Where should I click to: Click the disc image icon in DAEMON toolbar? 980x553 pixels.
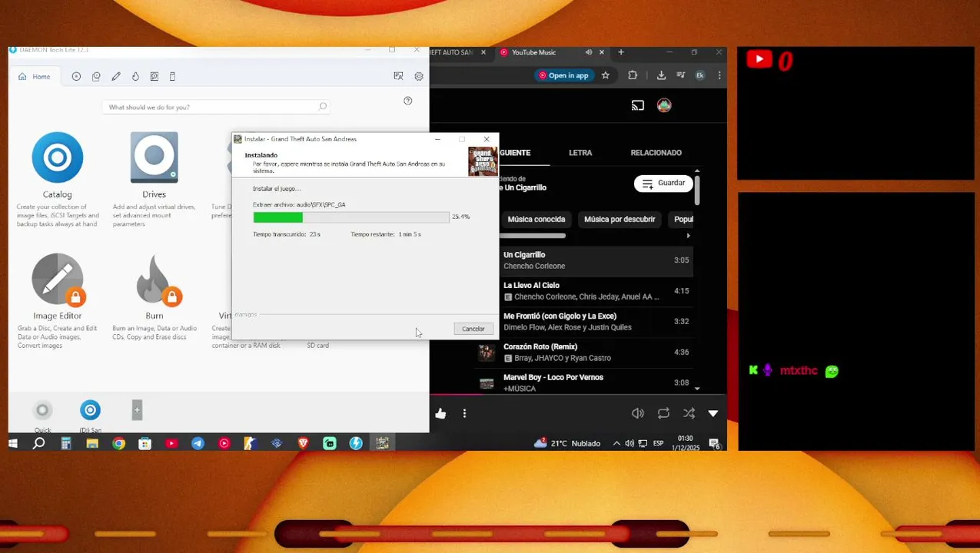click(76, 77)
